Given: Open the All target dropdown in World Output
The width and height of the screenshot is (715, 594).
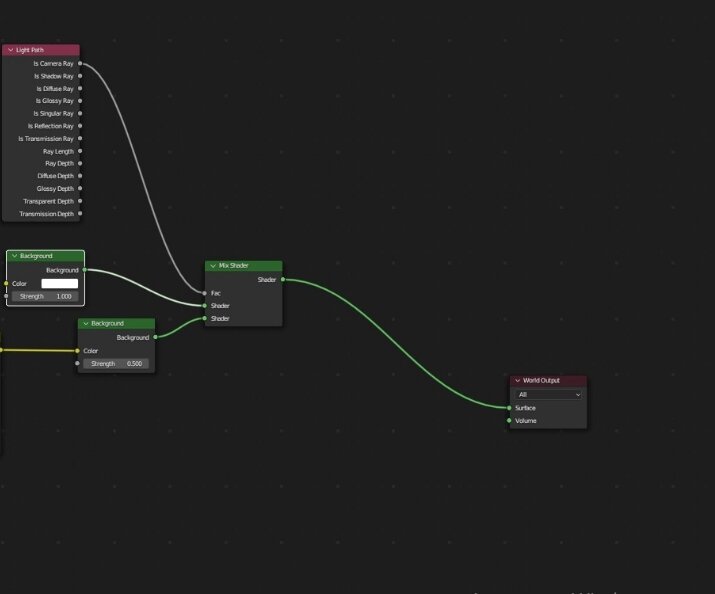Looking at the screenshot, I should (549, 394).
